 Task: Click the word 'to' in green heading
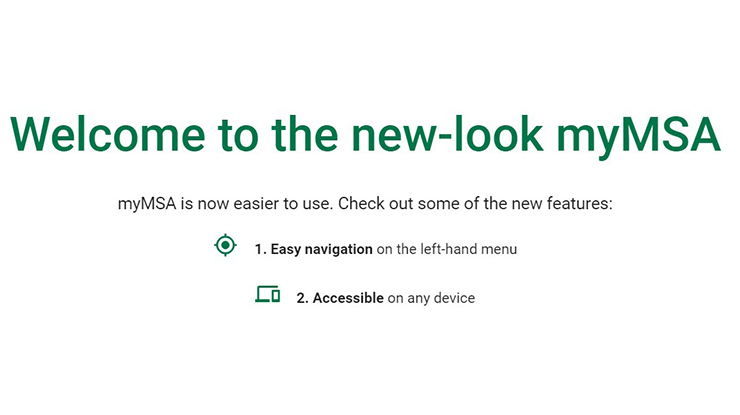(238, 136)
